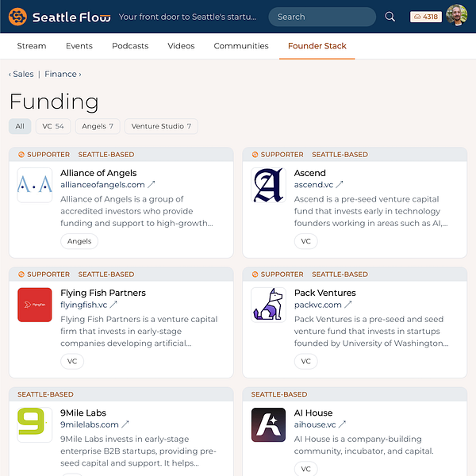
Task: Click the Flying Fish Partners title
Action: [103, 293]
